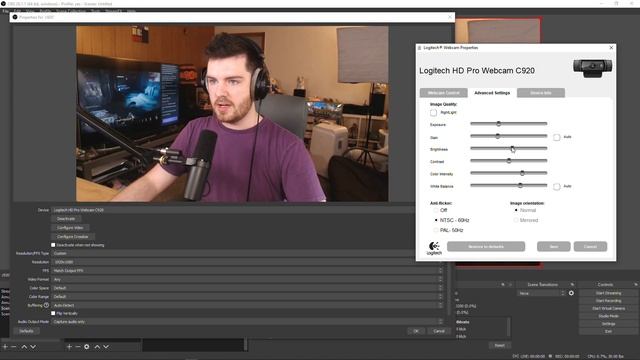Move source up arrow icon
The width and height of the screenshot is (640, 360).
pos(97,347)
